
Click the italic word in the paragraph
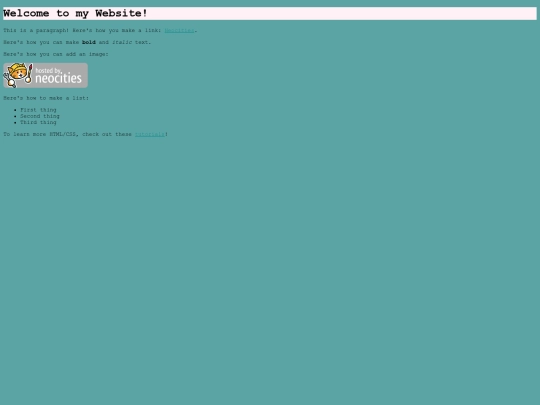click(122, 42)
